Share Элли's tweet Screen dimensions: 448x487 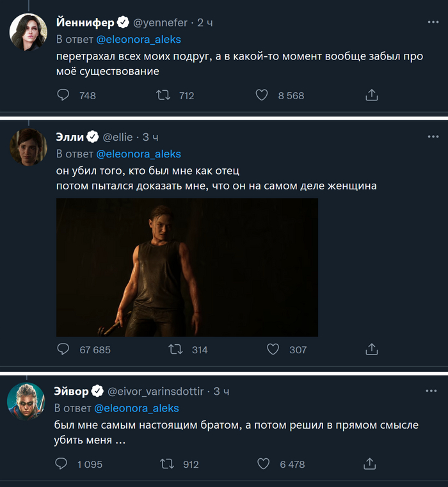371,349
